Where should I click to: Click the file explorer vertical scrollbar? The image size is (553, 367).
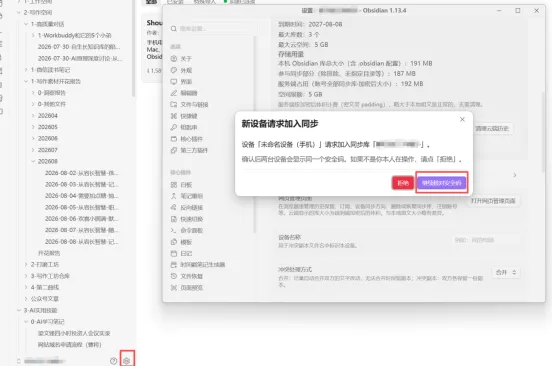tap(133, 49)
